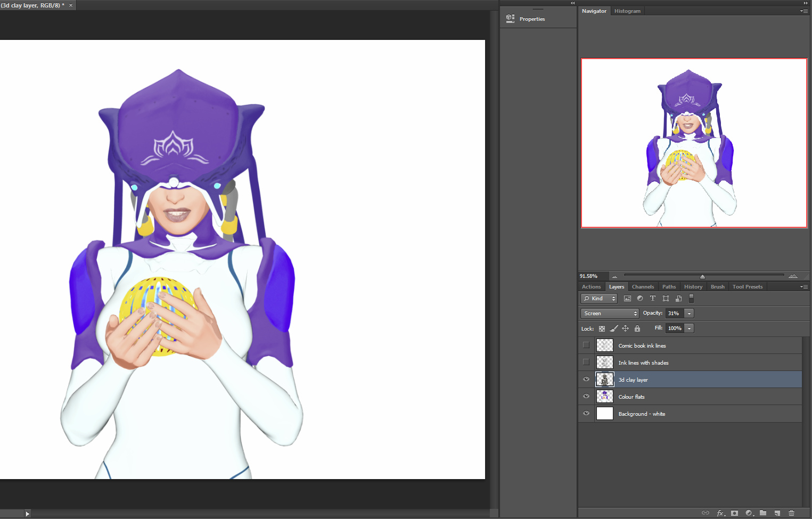
Task: Hide the Colour flats layer
Action: 586,397
